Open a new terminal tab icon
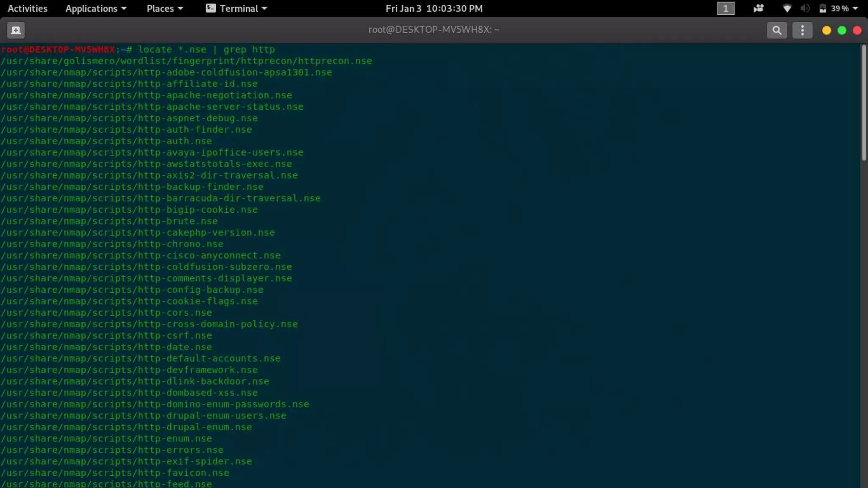 click(x=16, y=30)
